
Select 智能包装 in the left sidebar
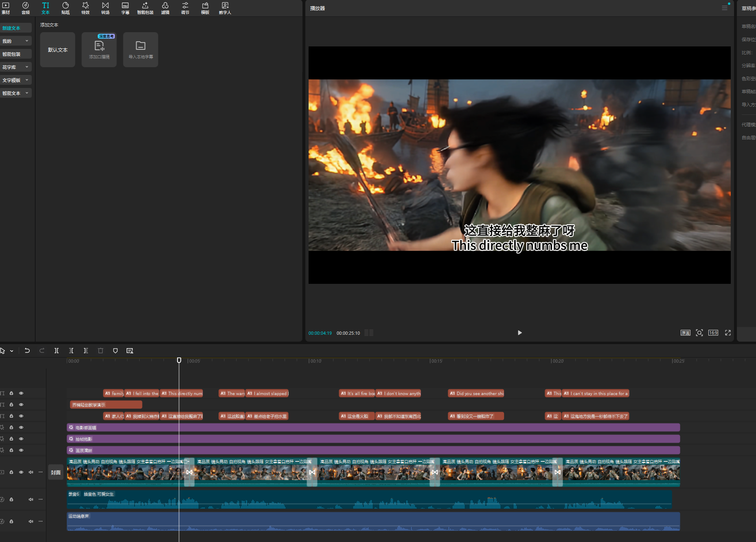coord(15,54)
